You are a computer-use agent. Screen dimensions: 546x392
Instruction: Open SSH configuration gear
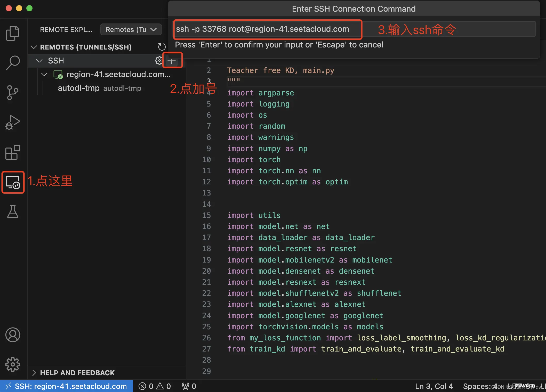(x=159, y=61)
